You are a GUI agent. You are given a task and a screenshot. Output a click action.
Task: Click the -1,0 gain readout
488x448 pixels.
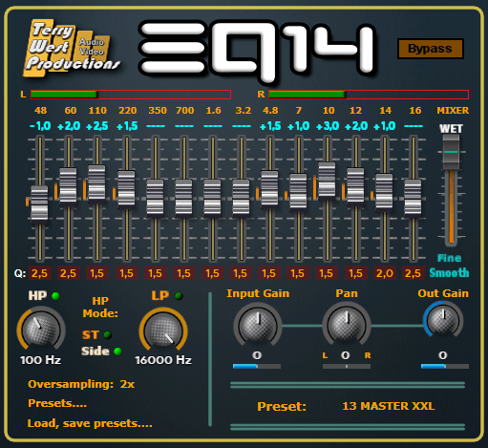point(40,126)
